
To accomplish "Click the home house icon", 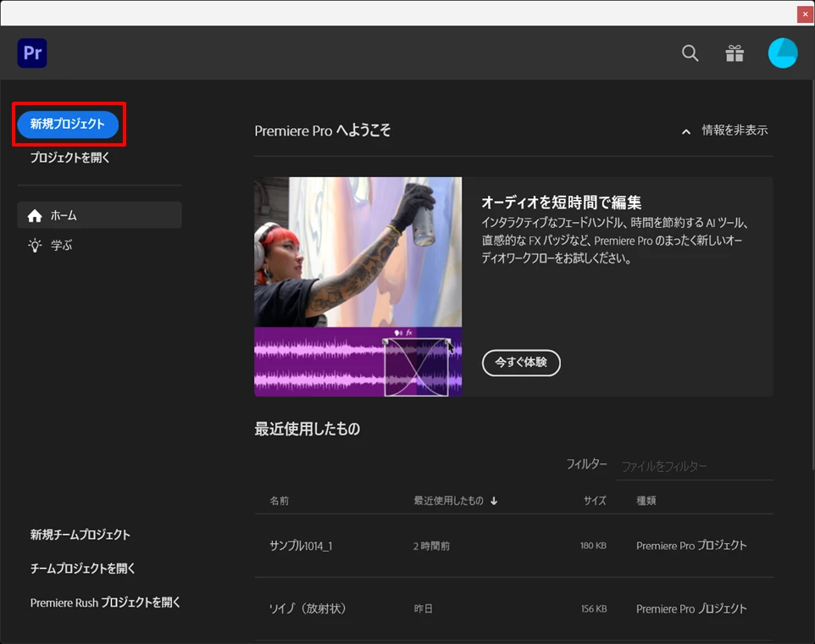I will (35, 216).
